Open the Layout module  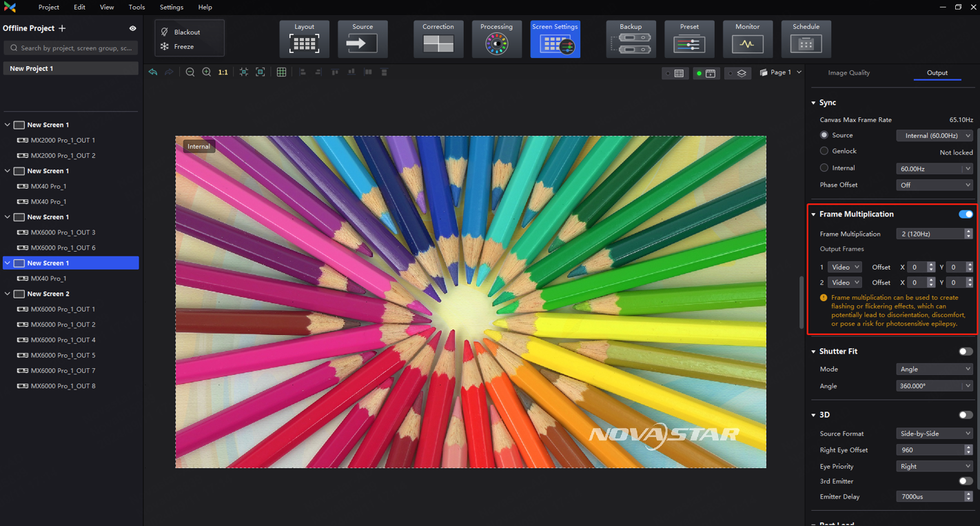[304, 39]
